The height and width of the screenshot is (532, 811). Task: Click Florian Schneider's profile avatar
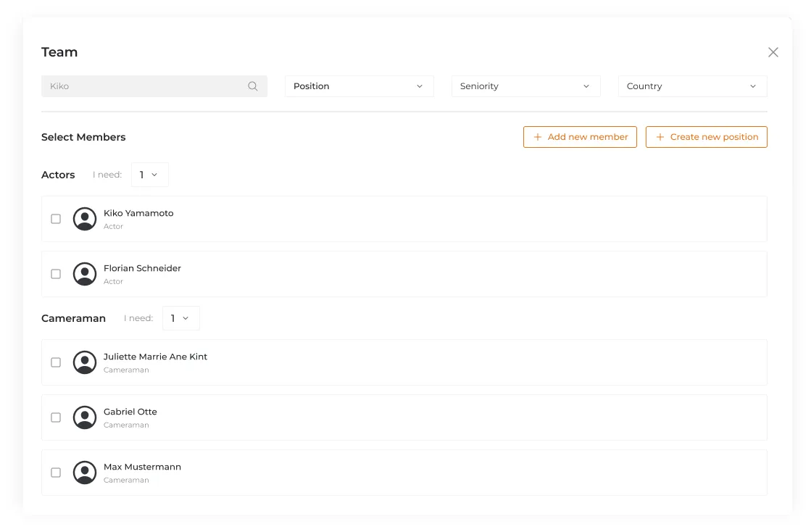click(85, 274)
